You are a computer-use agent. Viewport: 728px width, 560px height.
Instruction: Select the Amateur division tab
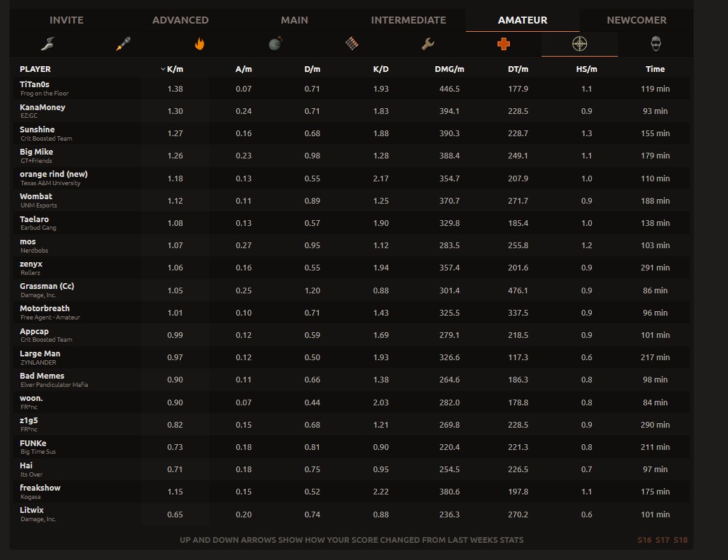point(523,20)
